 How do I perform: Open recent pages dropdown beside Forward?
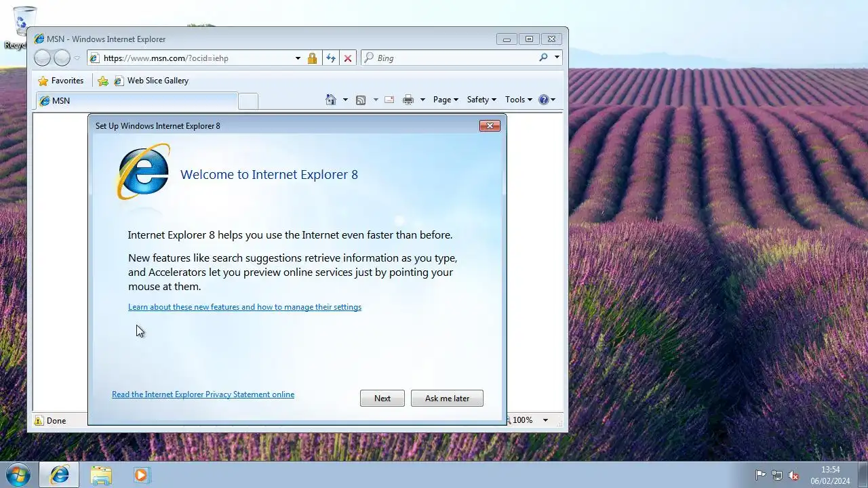click(77, 58)
